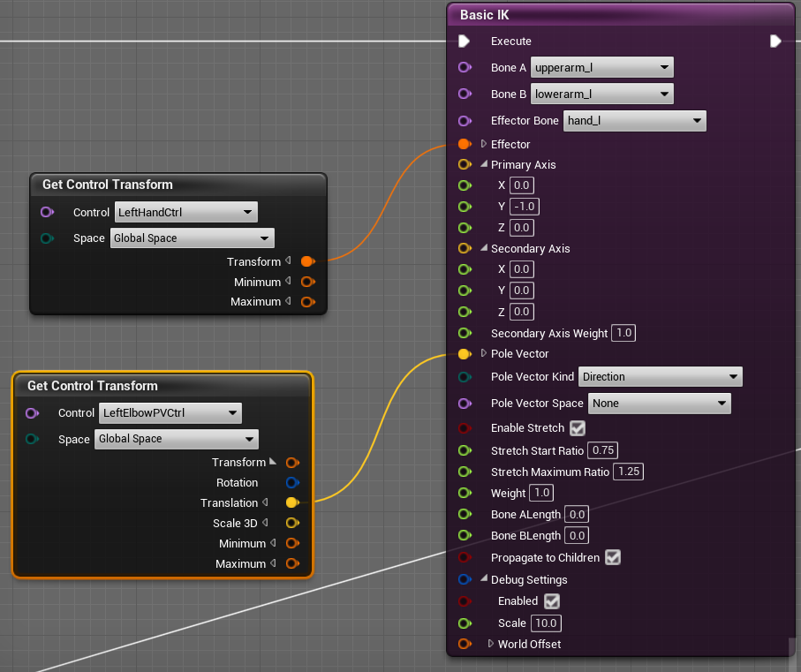Click the Primary Axis X value field
This screenshot has height=672, width=801.
coord(522,185)
